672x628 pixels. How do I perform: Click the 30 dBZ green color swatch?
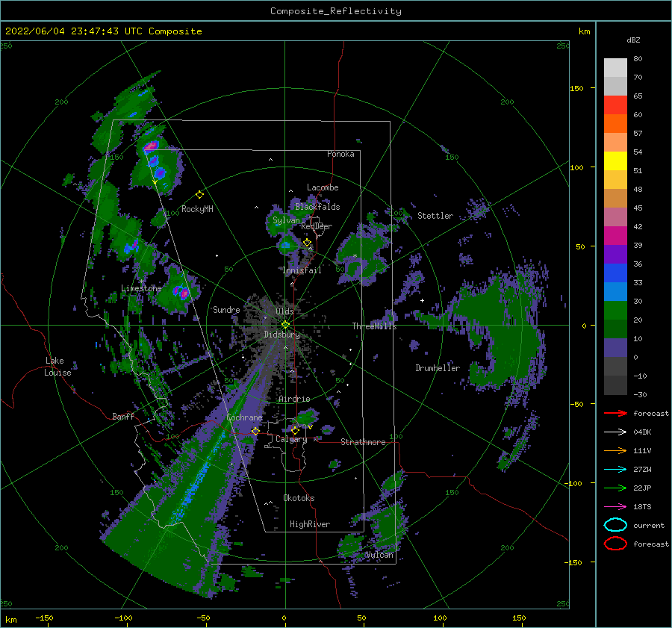(x=615, y=310)
